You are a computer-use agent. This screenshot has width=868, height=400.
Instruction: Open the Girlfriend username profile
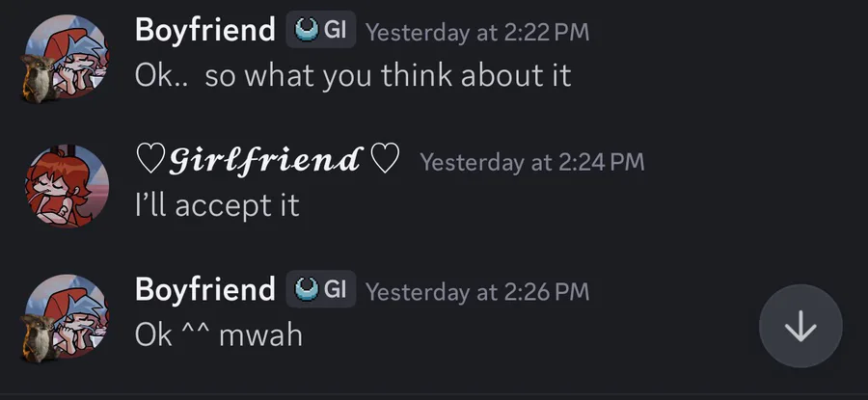(264, 160)
